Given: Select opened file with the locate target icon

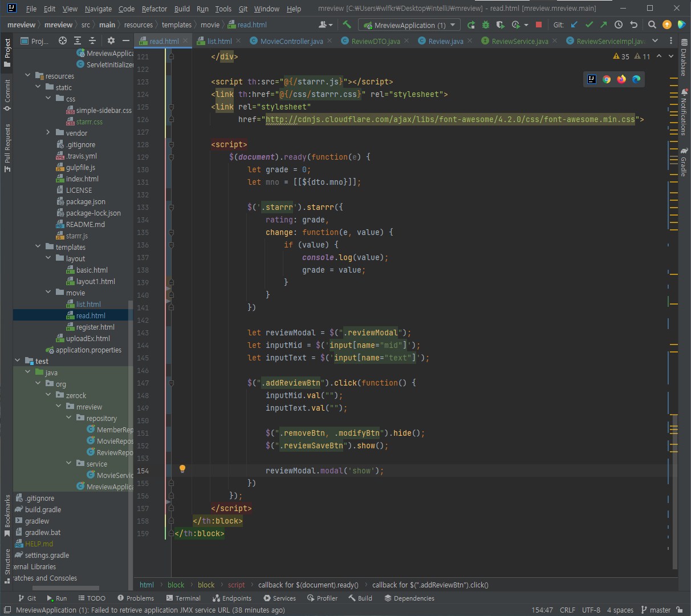Looking at the screenshot, I should (63, 40).
